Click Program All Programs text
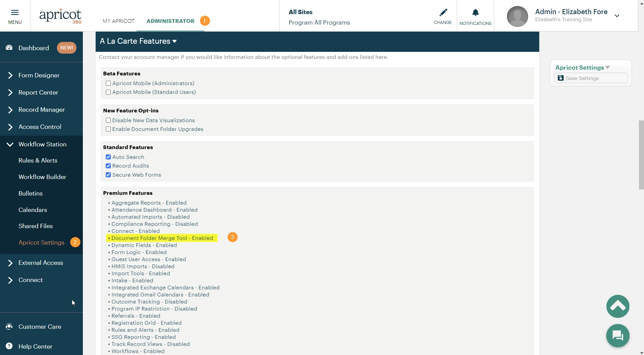 pos(319,23)
